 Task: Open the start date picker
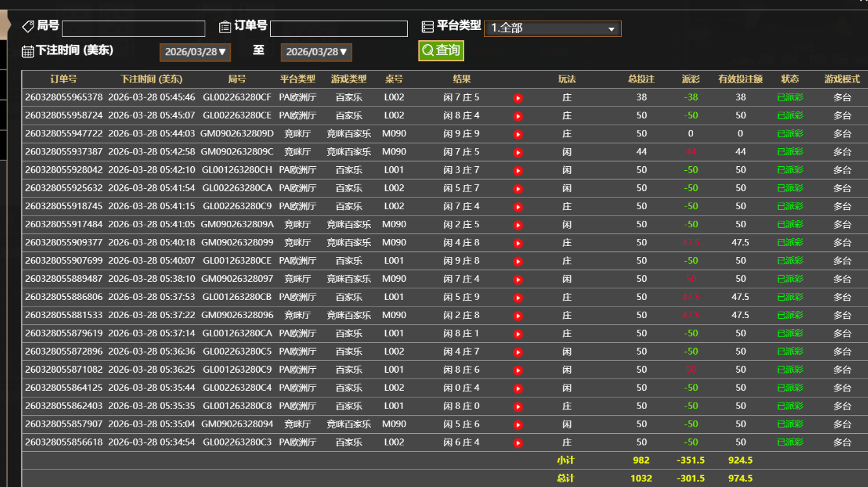click(195, 52)
